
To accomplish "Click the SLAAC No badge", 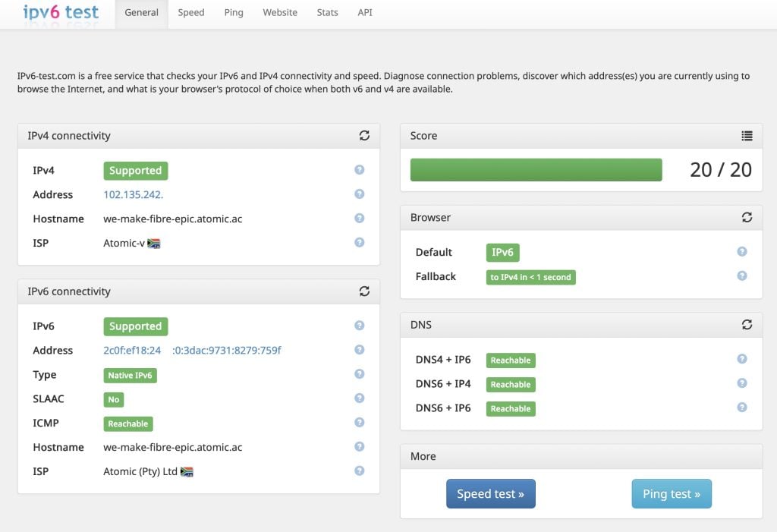I will [x=114, y=400].
